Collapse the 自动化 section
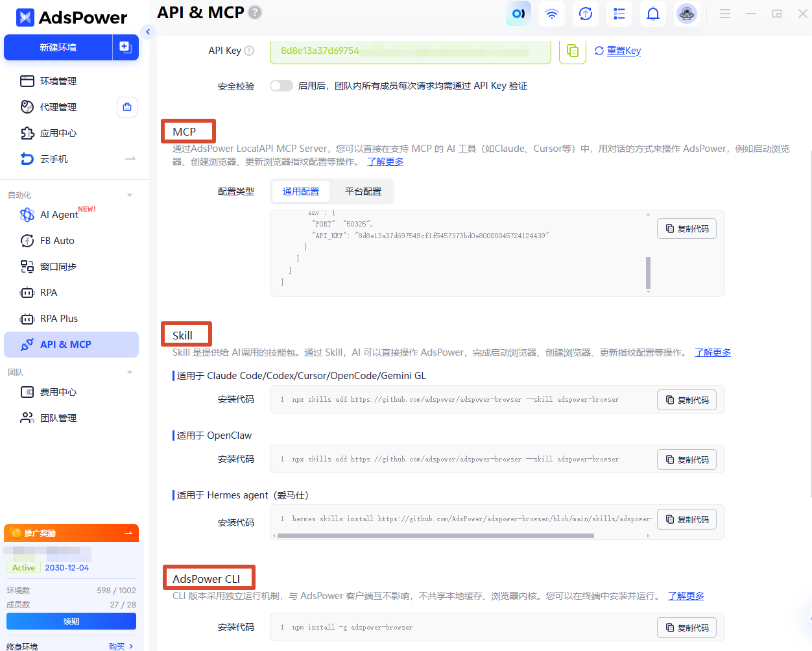Viewport: 812px width, 651px height. [130, 195]
